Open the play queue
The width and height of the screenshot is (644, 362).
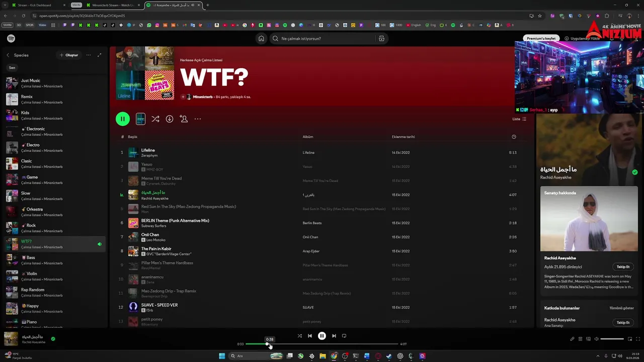point(580,339)
